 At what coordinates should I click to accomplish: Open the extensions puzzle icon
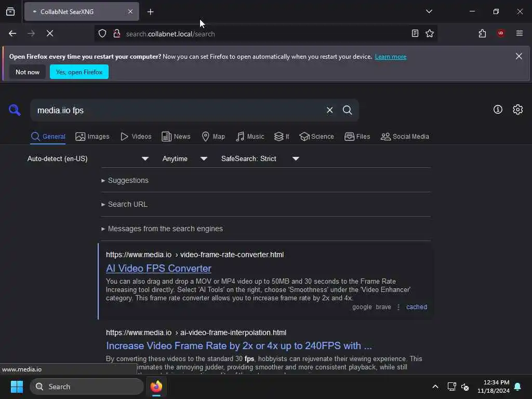(482, 34)
